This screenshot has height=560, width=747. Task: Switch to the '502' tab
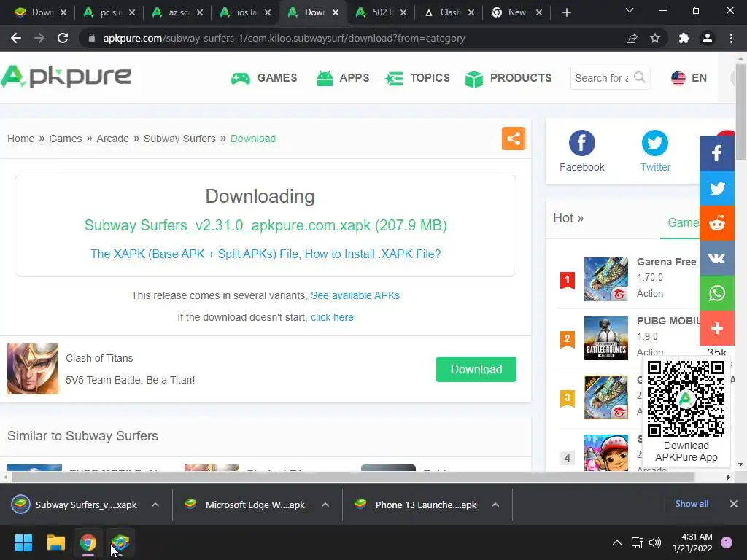tap(381, 12)
